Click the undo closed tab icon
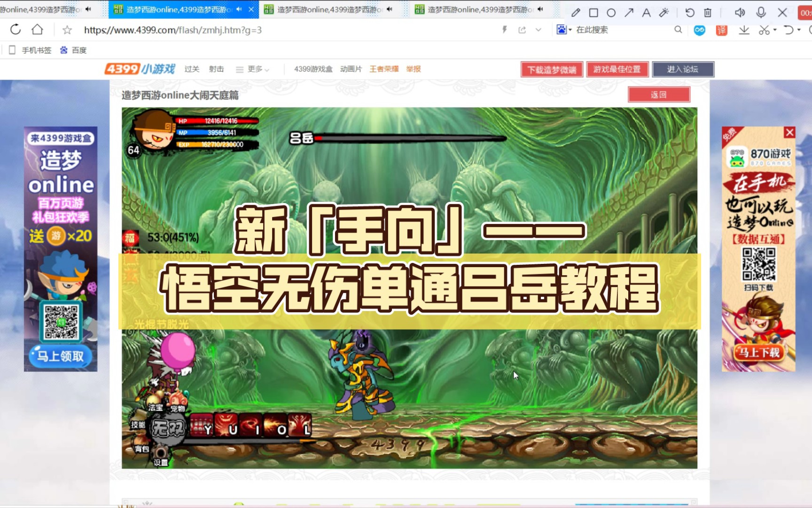Viewport: 812px width, 508px height. [x=789, y=30]
